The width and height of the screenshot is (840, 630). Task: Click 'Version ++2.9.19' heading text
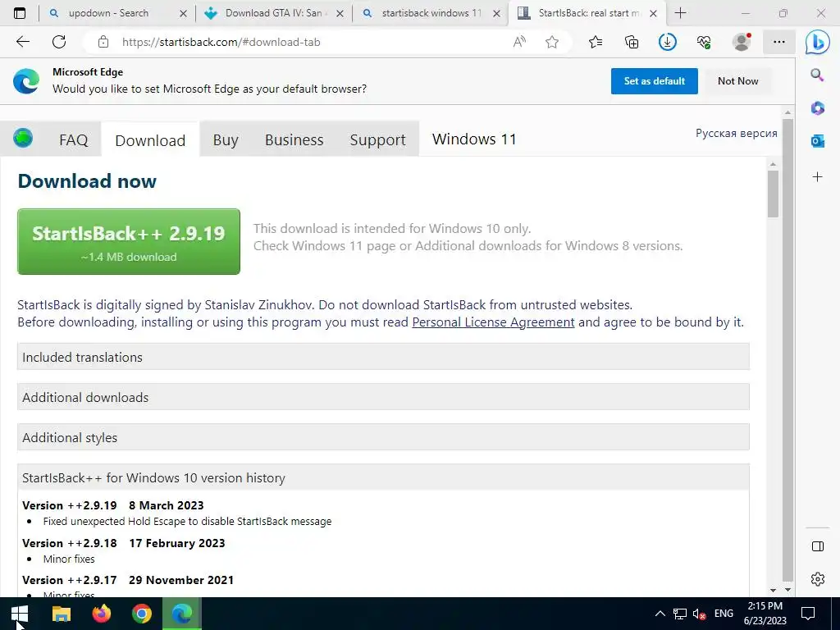click(x=70, y=505)
